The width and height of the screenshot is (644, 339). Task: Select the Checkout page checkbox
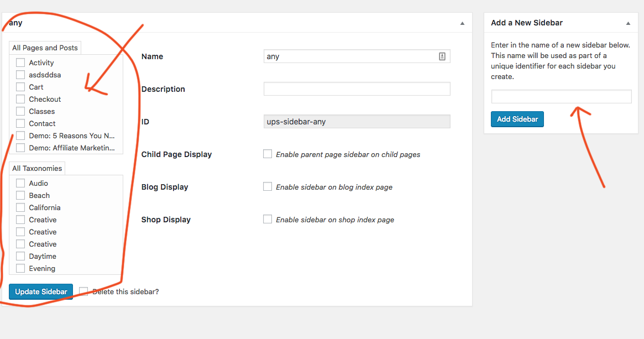point(20,99)
